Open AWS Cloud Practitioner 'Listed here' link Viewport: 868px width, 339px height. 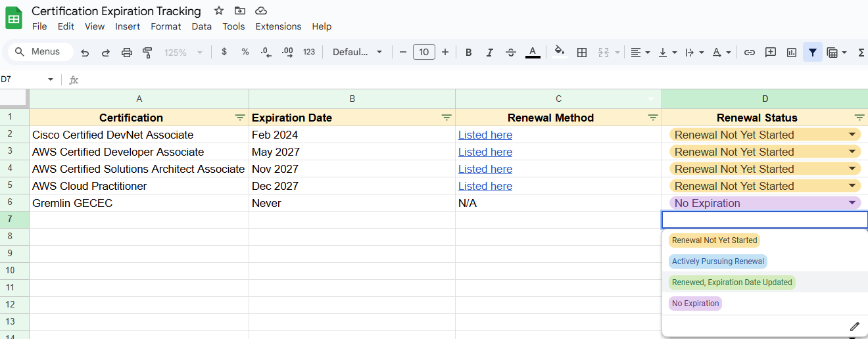click(485, 186)
